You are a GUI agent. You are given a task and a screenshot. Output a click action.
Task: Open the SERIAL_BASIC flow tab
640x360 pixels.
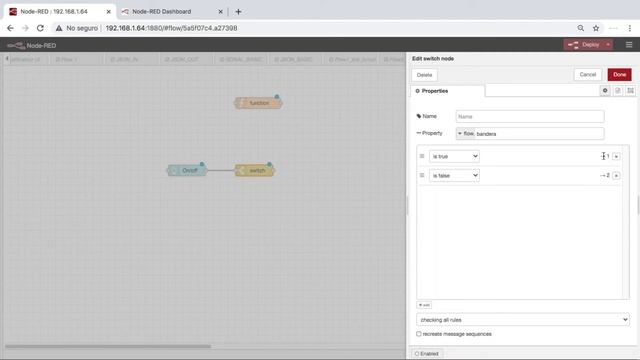(241, 60)
